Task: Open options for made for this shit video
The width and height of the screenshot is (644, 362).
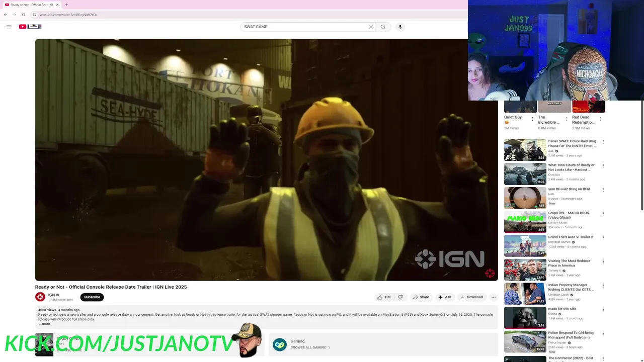Action: coord(603,309)
